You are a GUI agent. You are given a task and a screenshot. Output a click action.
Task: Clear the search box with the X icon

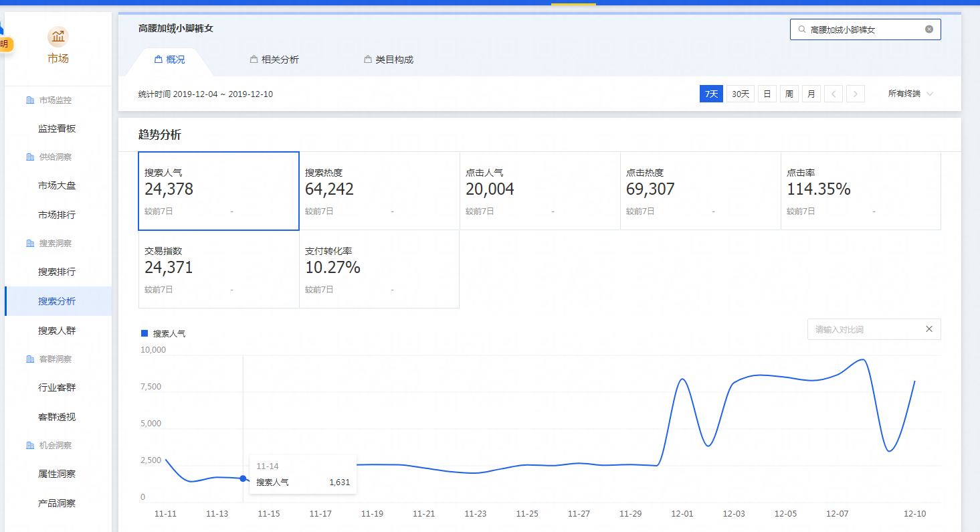[928, 29]
